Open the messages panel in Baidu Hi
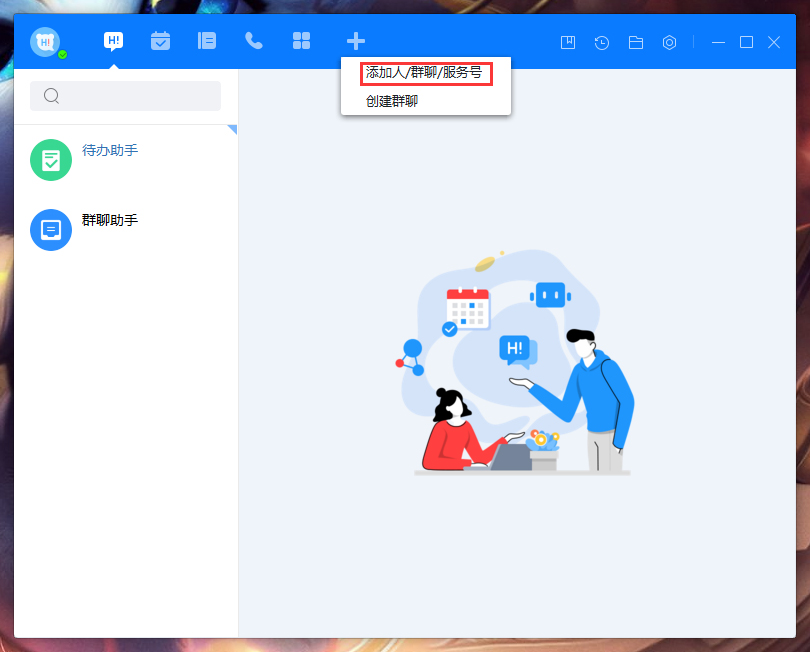This screenshot has width=810, height=652. tap(113, 41)
